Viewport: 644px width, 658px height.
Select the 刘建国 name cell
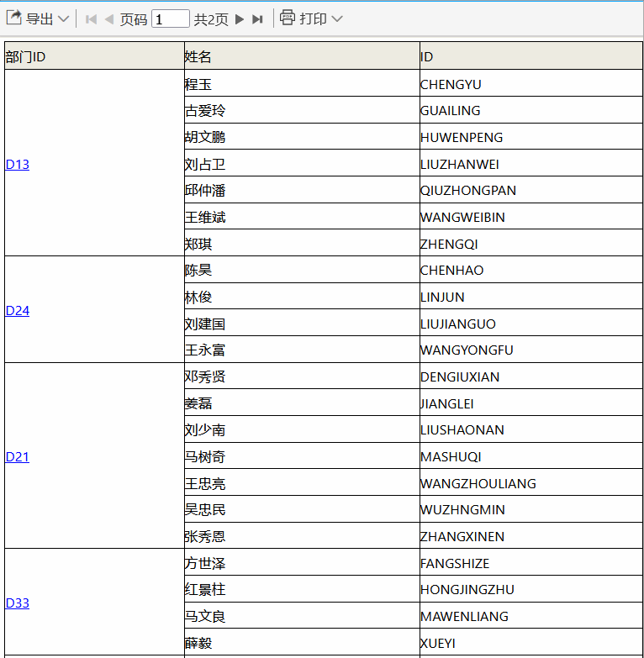click(x=302, y=323)
